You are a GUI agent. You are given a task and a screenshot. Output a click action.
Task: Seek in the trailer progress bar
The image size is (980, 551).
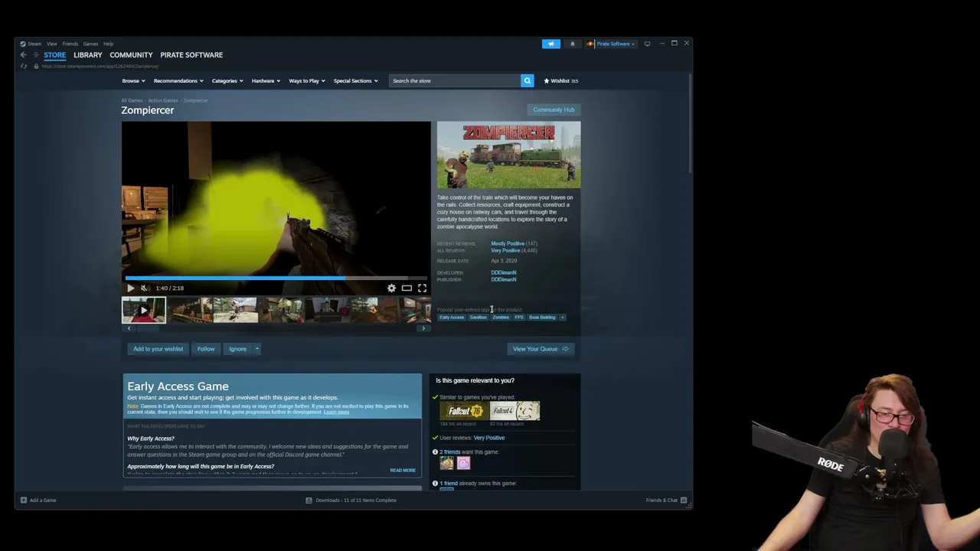pos(276,279)
